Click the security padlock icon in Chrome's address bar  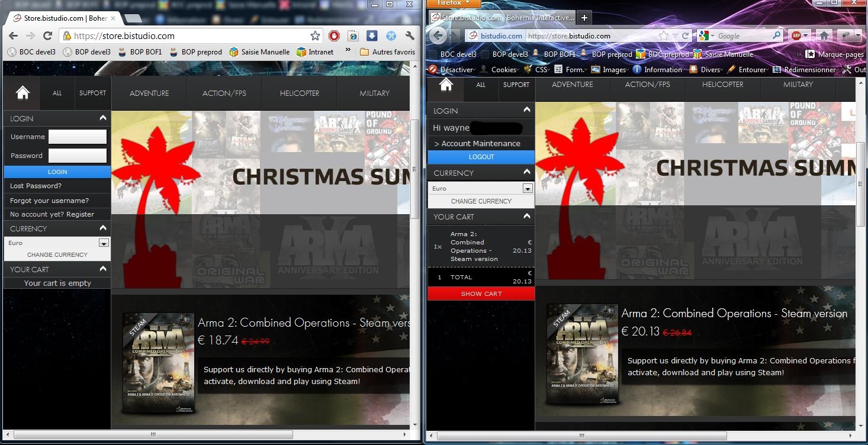click(x=67, y=36)
